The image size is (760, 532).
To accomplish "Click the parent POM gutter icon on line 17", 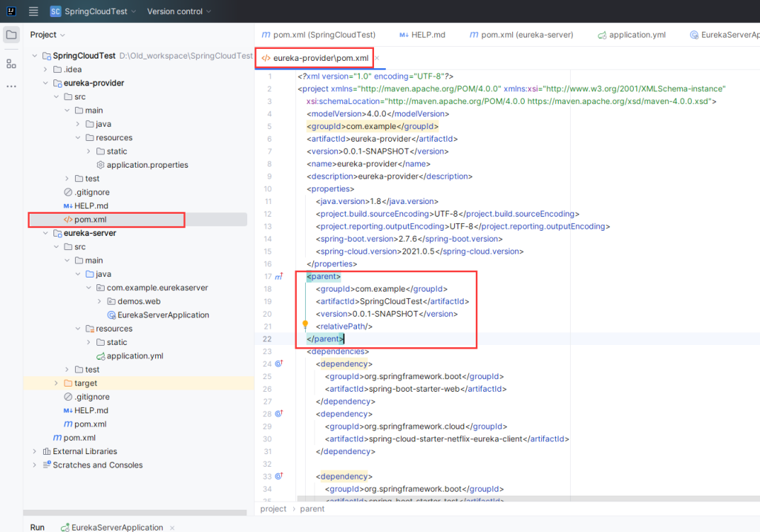I will point(279,277).
